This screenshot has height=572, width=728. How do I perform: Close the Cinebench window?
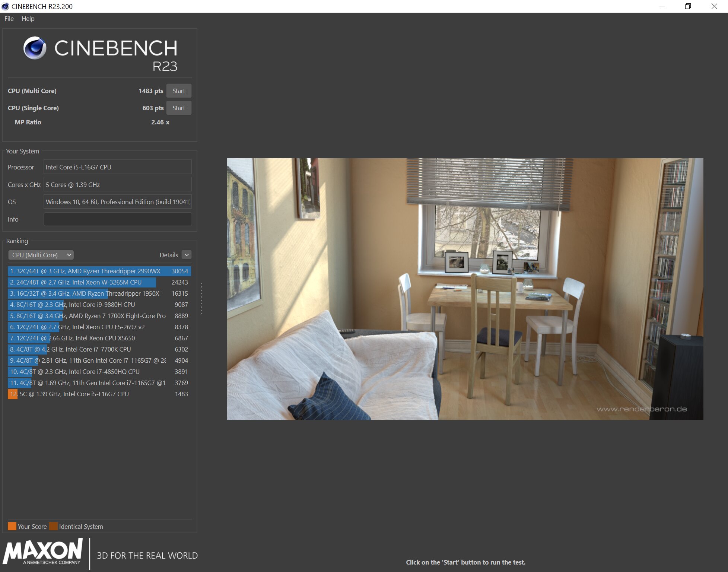coord(714,6)
